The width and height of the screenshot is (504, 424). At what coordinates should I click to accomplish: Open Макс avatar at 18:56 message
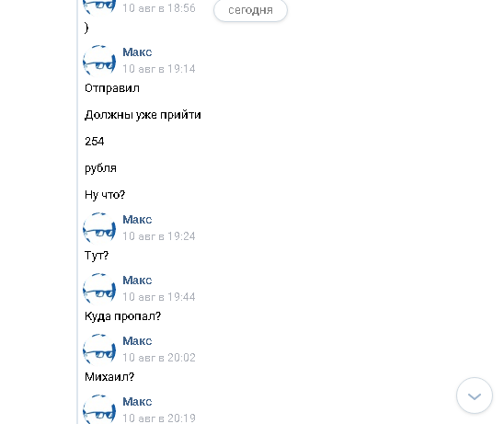[99, 7]
